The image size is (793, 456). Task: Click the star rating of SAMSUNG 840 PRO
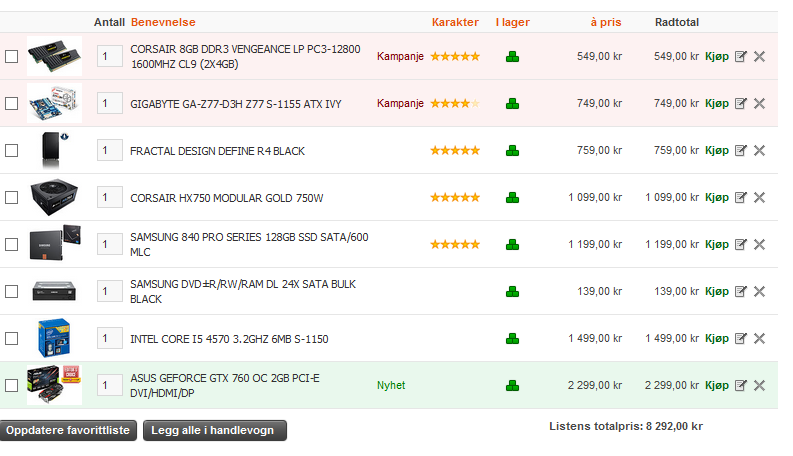(x=455, y=244)
